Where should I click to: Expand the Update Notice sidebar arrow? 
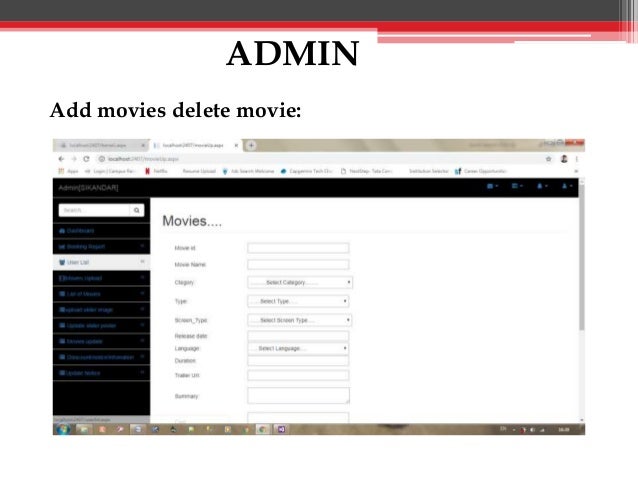pyautogui.click(x=142, y=372)
